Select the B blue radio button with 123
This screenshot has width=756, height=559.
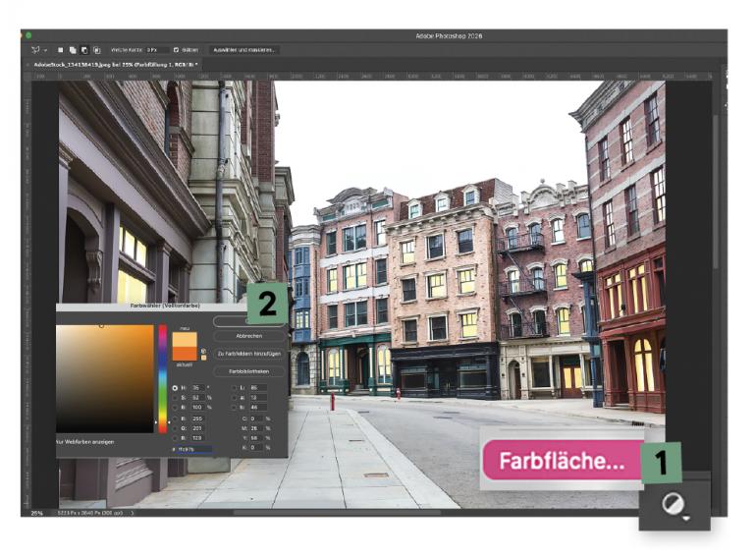pyautogui.click(x=175, y=438)
